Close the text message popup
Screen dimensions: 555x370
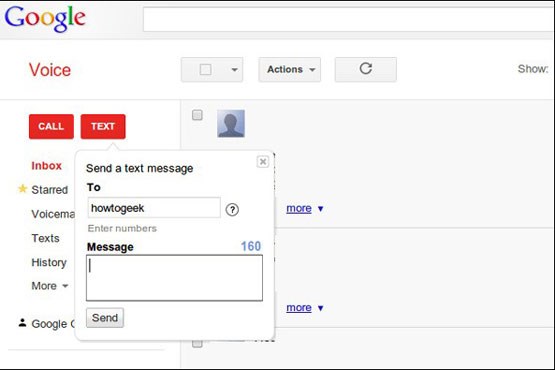coord(263,162)
